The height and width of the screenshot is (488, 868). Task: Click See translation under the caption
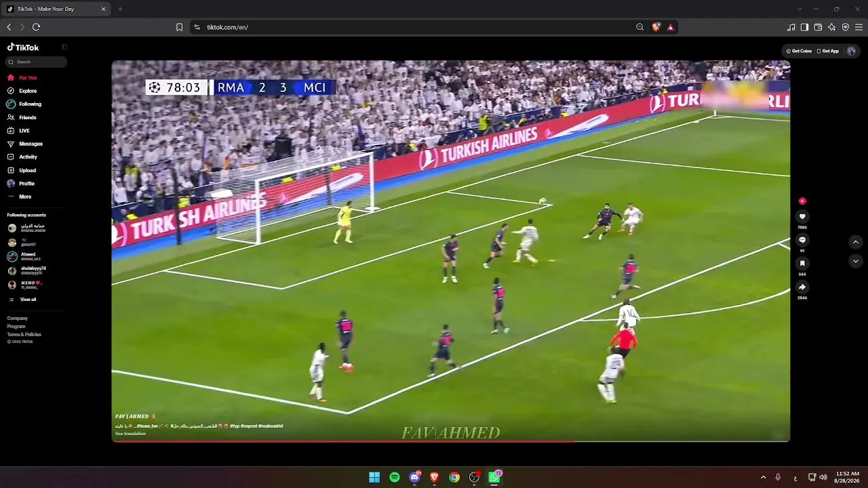pyautogui.click(x=130, y=434)
